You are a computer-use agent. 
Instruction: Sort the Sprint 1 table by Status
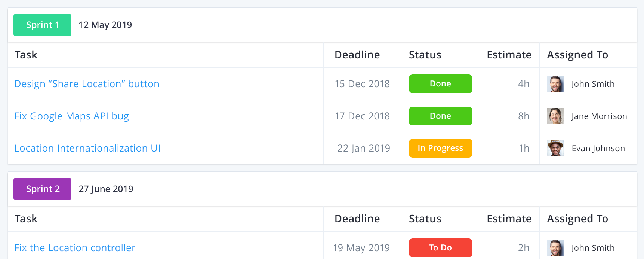[x=425, y=55]
